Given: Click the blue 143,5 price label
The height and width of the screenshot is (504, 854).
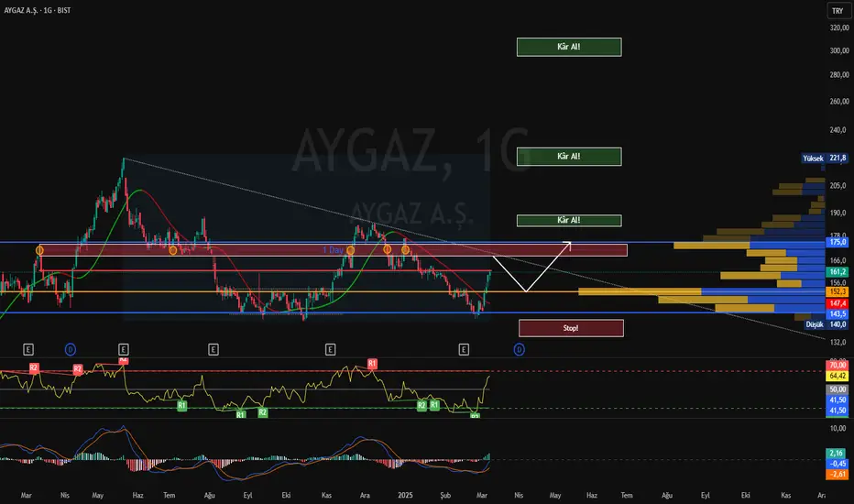Looking at the screenshot, I should [838, 313].
